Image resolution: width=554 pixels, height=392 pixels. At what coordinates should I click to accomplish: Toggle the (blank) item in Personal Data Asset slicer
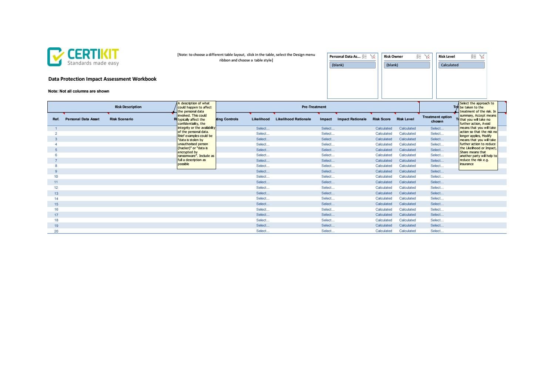[x=352, y=65]
